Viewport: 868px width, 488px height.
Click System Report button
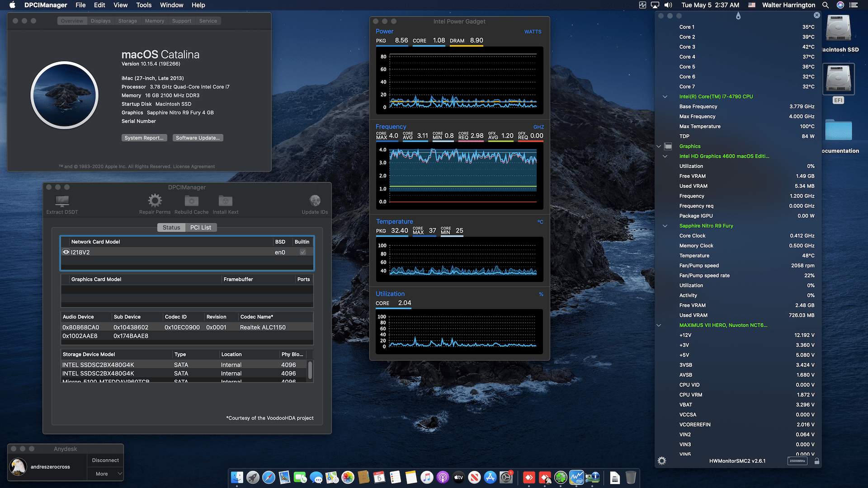(144, 138)
